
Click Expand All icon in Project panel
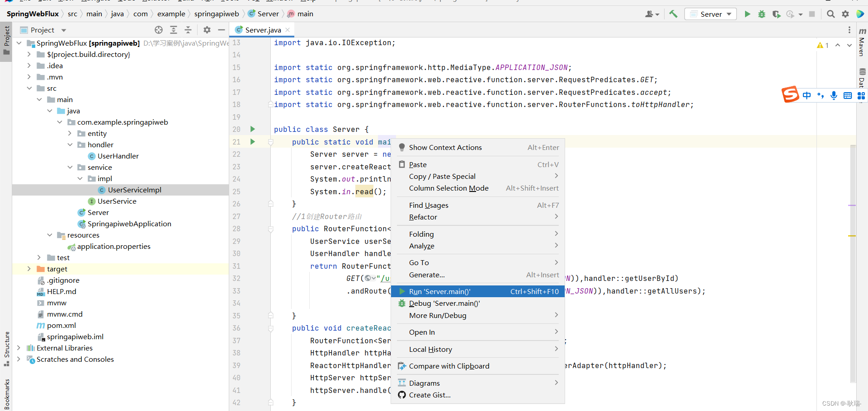point(174,30)
